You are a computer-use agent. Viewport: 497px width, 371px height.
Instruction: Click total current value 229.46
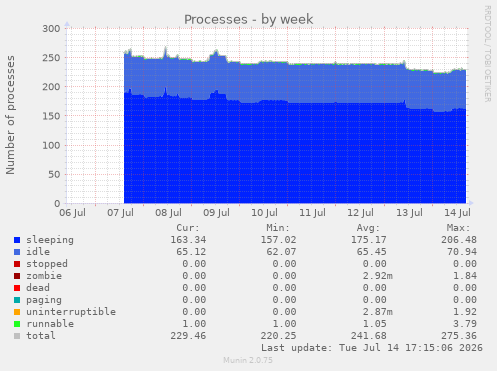pyautogui.click(x=188, y=336)
